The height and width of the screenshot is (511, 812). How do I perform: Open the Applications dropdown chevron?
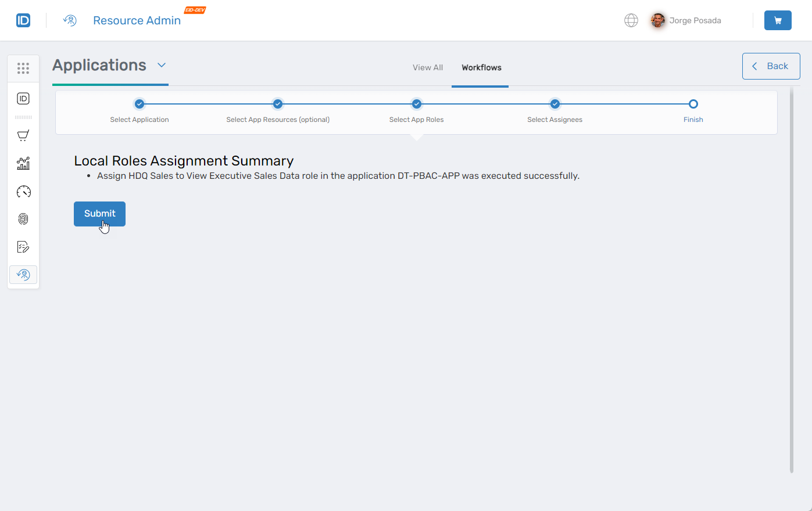(x=162, y=65)
